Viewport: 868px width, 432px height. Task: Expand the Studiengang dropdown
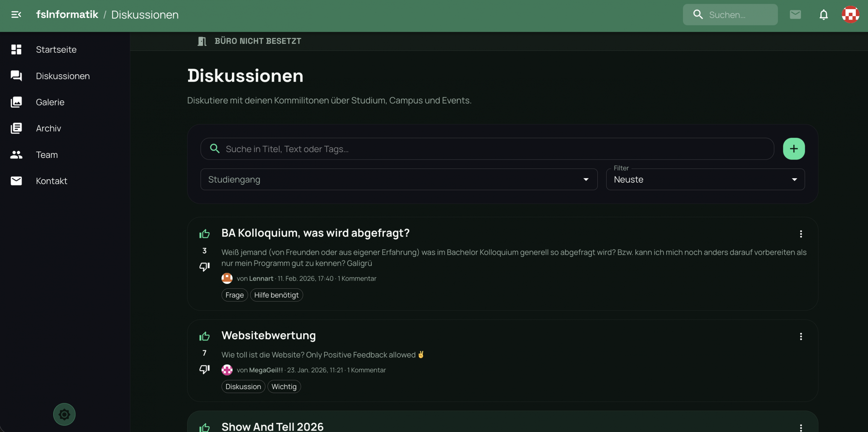(x=398, y=180)
